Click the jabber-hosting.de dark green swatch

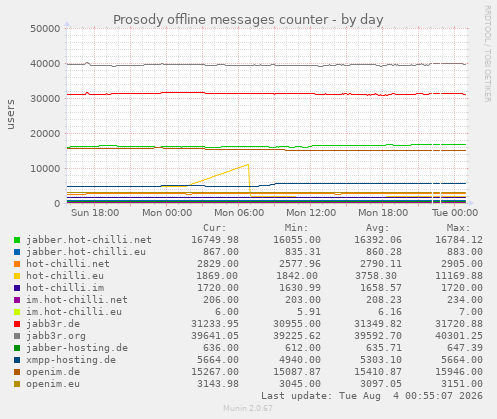click(17, 348)
